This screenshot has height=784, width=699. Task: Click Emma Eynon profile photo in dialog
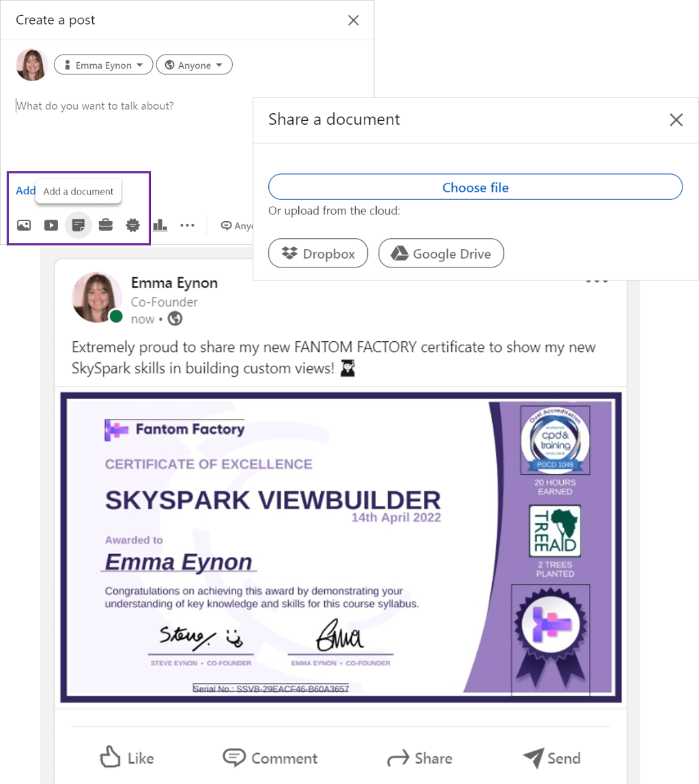[31, 65]
